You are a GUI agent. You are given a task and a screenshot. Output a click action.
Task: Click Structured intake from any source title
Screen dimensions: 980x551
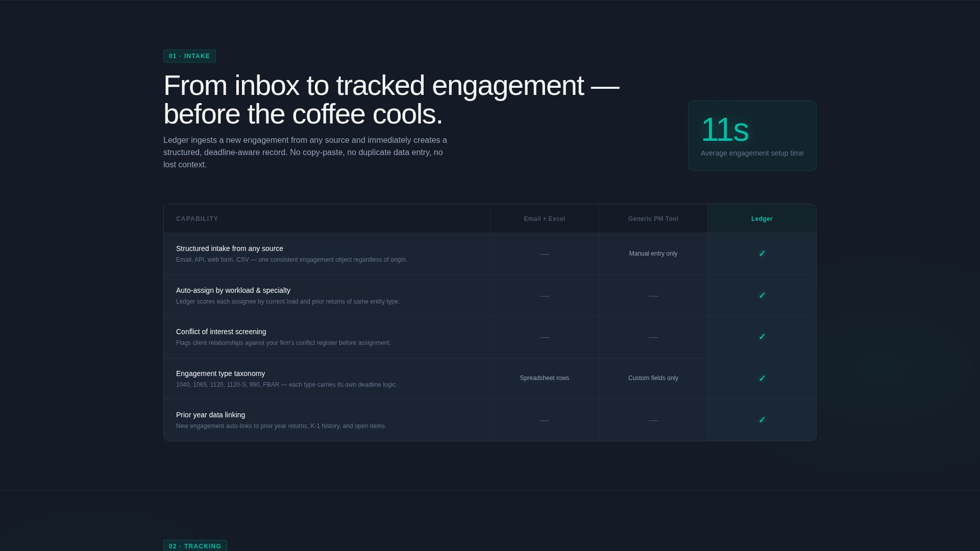(230, 248)
